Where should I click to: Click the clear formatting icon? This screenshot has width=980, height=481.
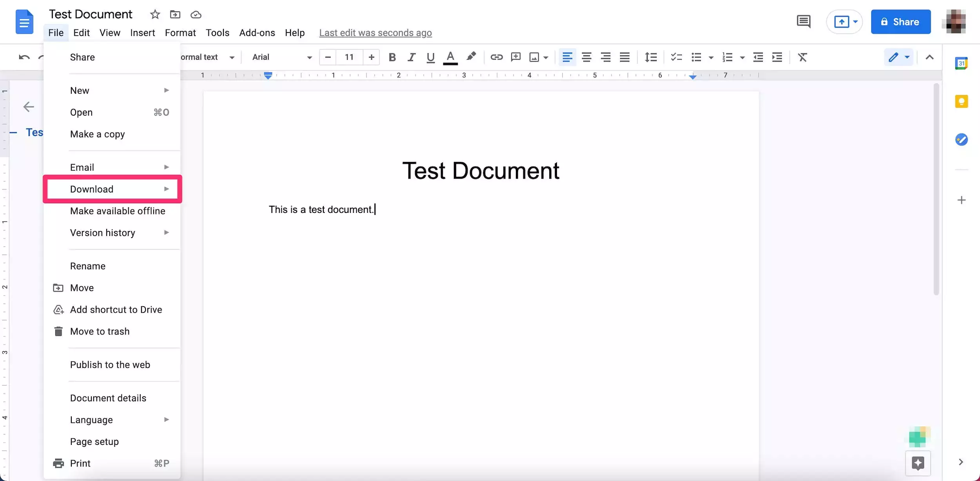(802, 57)
